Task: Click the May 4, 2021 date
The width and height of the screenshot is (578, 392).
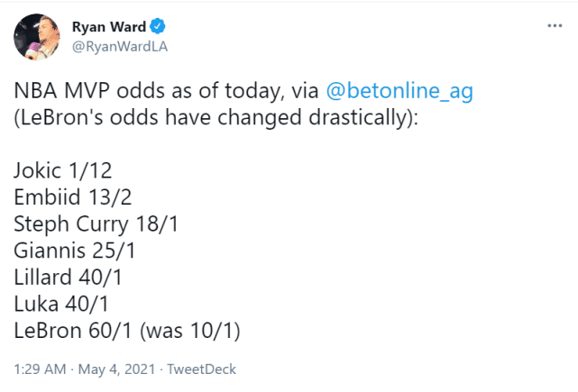Action: point(115,369)
